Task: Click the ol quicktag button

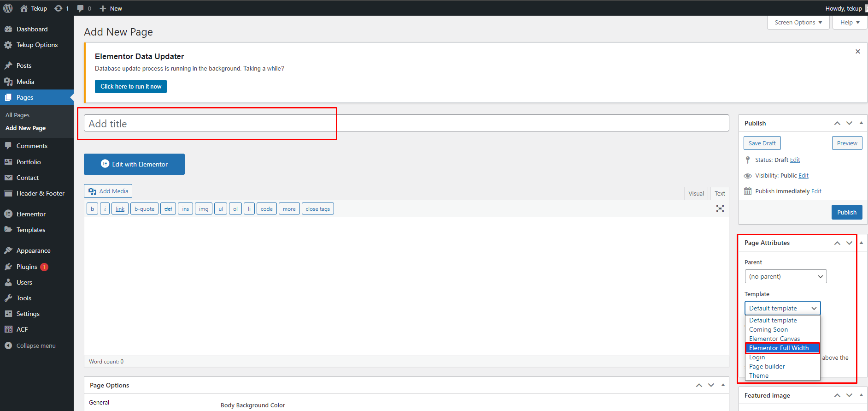Action: point(235,209)
